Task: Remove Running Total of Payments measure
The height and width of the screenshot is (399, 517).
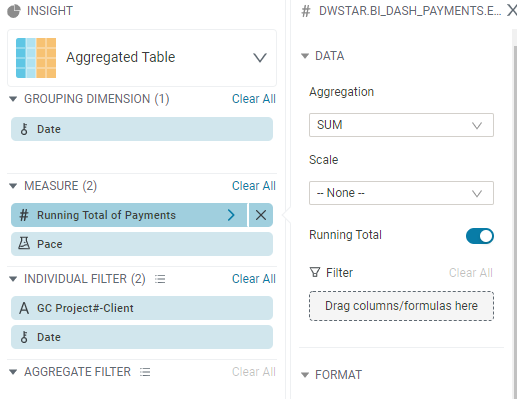Action: click(261, 215)
